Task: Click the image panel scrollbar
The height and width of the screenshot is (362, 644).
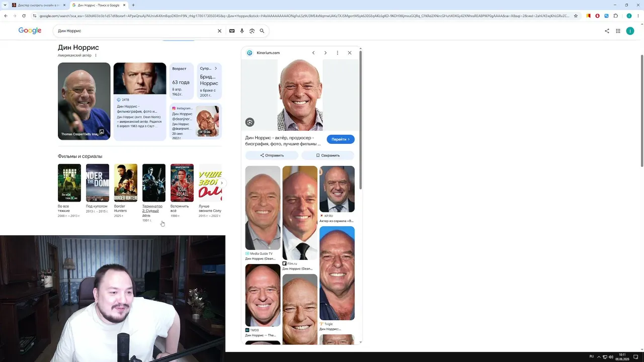Action: point(360,120)
